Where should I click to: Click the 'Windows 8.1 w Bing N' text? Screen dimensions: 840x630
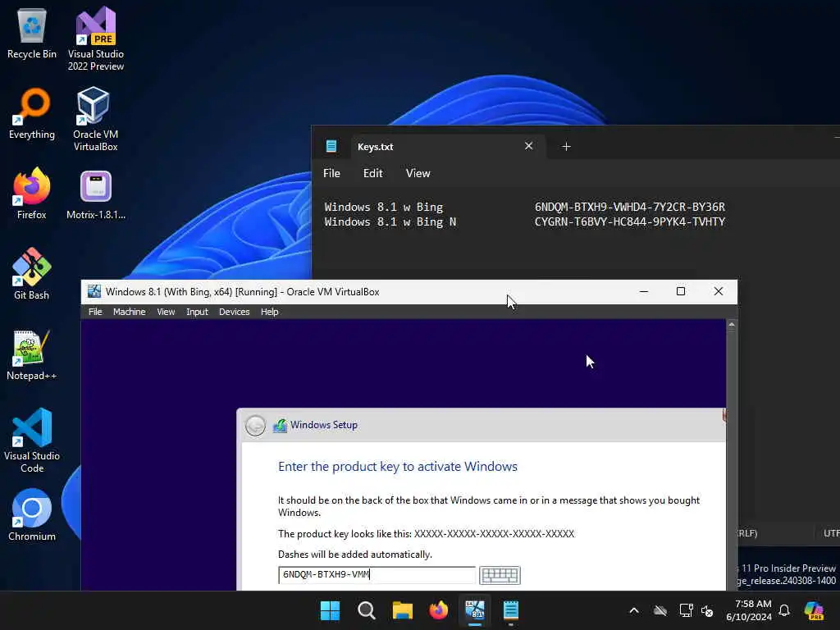tap(390, 221)
